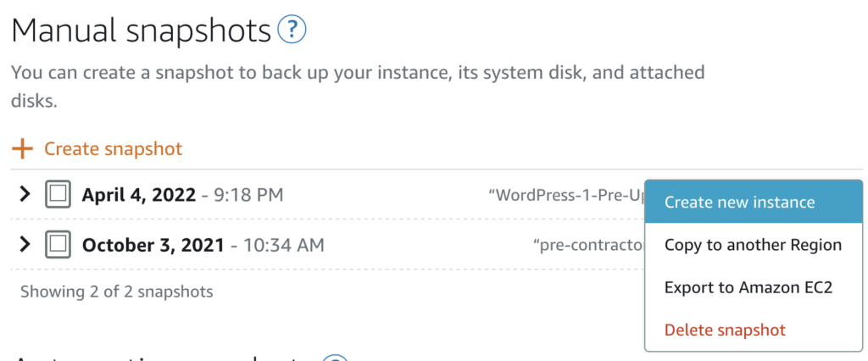Choose Export to Amazon EC2
The image size is (868, 361).
point(748,287)
